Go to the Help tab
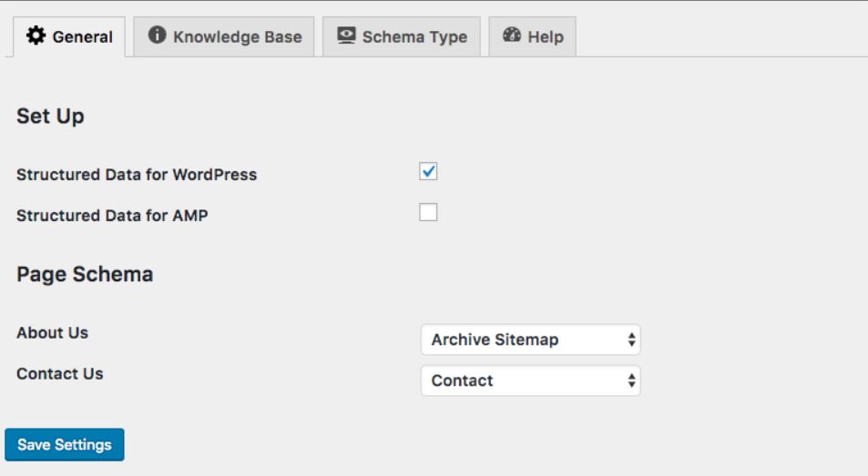 click(x=533, y=36)
